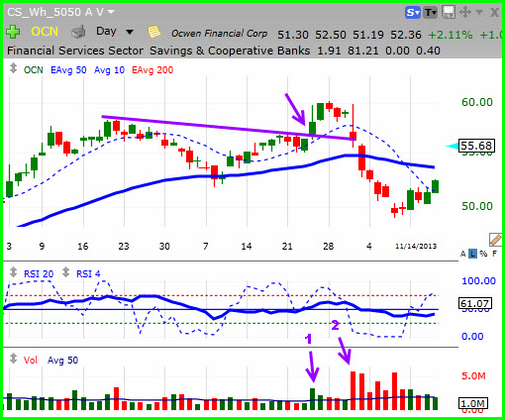The image size is (505, 420).
Task: Click the +2.11% percent change value
Action: click(451, 35)
